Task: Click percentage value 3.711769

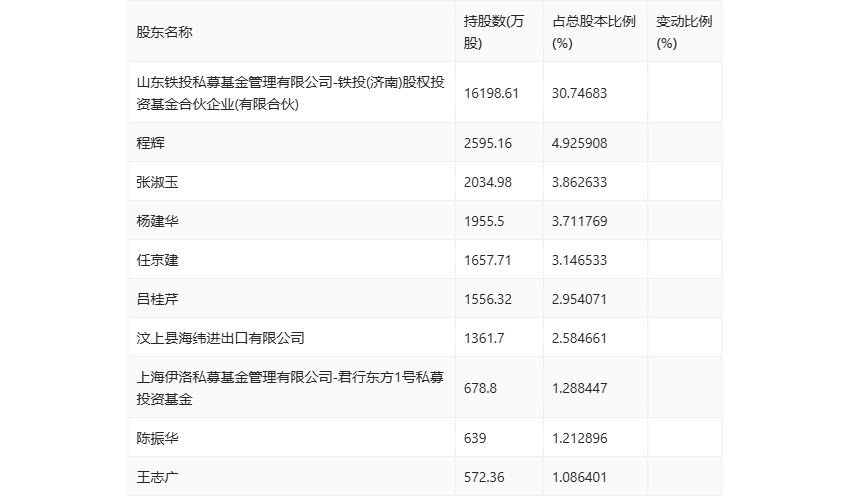Action: pyautogui.click(x=579, y=221)
